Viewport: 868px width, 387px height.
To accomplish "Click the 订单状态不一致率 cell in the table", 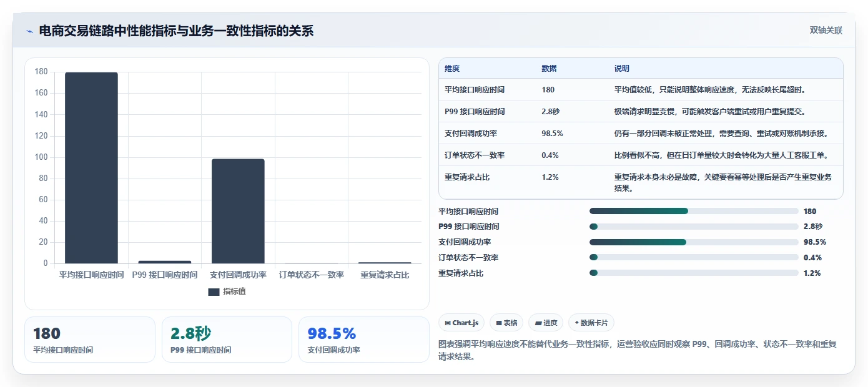I will 475,155.
